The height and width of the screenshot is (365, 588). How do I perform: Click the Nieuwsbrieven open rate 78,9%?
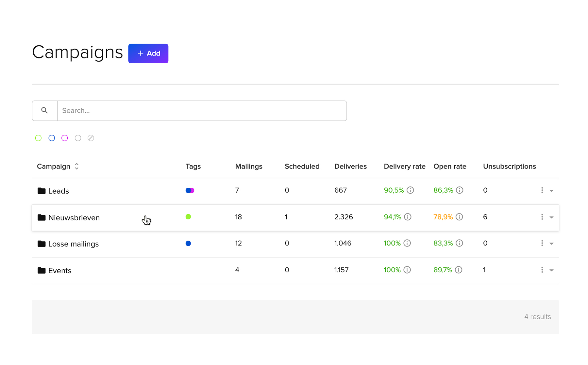[x=443, y=217]
